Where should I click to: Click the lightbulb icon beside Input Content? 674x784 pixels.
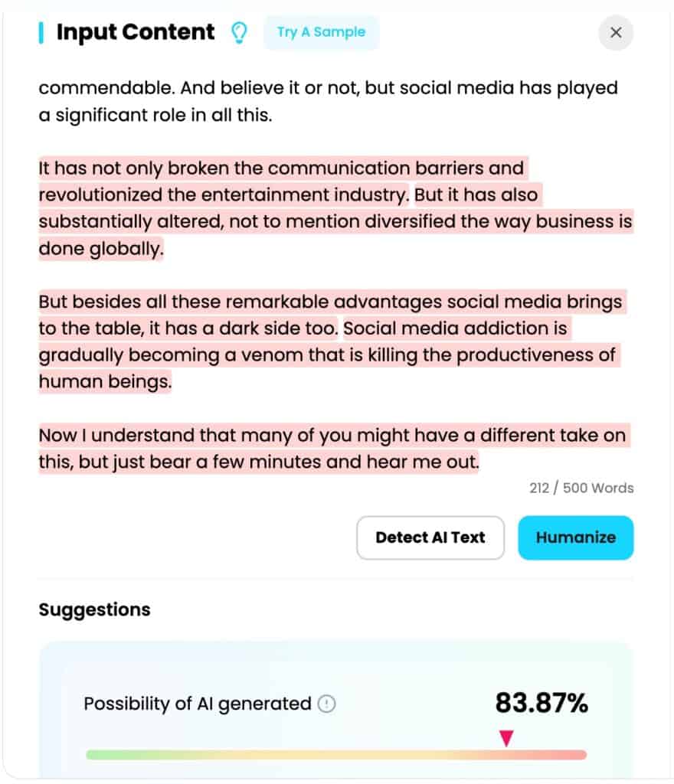point(239,32)
